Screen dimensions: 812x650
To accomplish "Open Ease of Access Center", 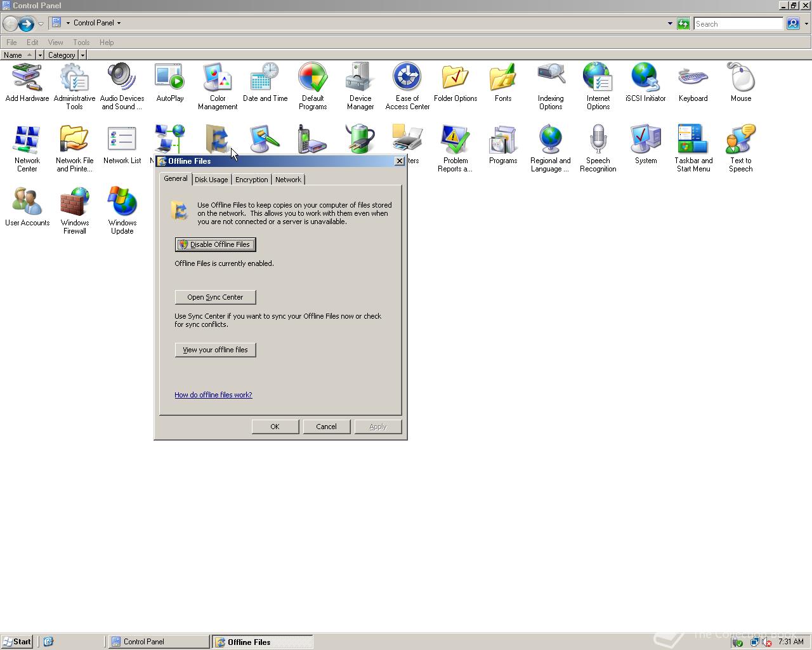I will click(x=407, y=87).
